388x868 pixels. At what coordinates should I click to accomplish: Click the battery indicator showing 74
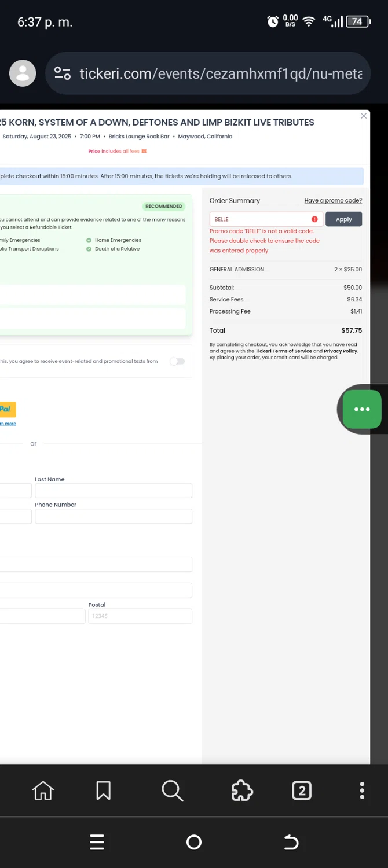tap(357, 22)
